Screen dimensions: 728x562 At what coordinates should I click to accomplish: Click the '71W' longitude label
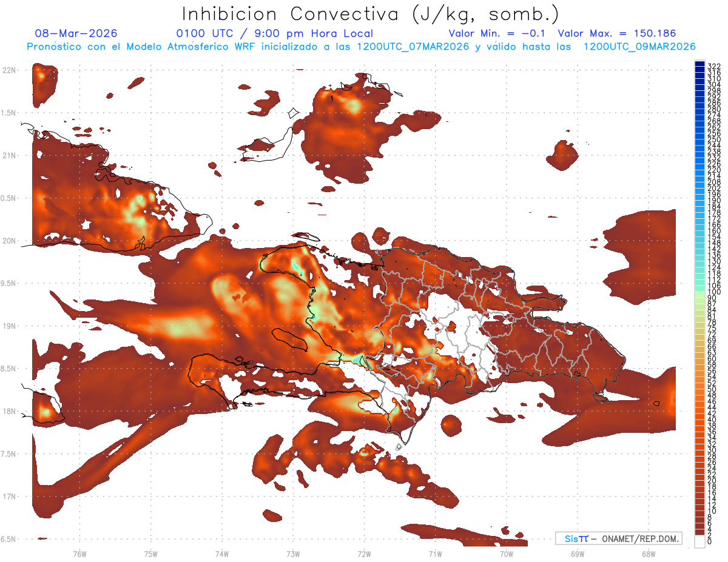(x=435, y=554)
